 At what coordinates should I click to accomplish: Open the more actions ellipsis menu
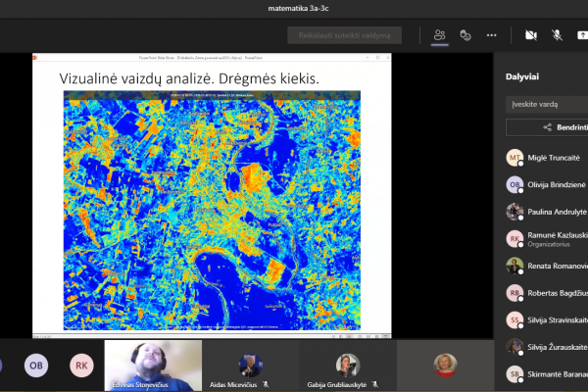tap(491, 35)
